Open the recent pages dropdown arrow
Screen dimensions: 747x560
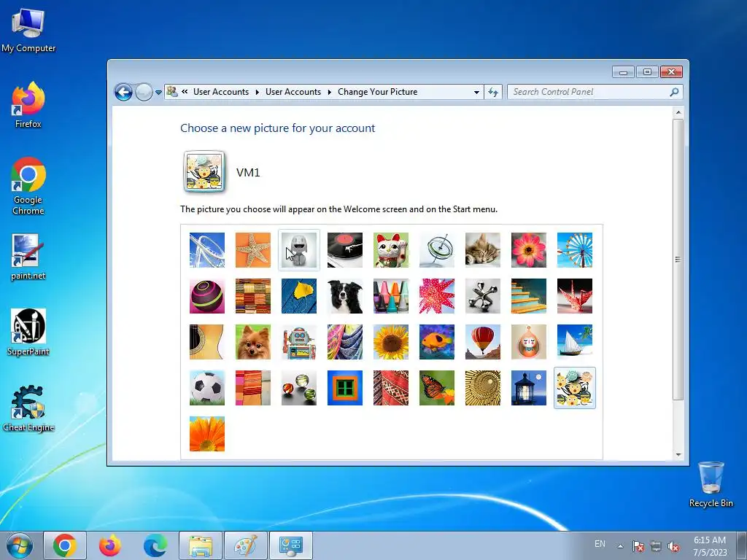(x=158, y=93)
